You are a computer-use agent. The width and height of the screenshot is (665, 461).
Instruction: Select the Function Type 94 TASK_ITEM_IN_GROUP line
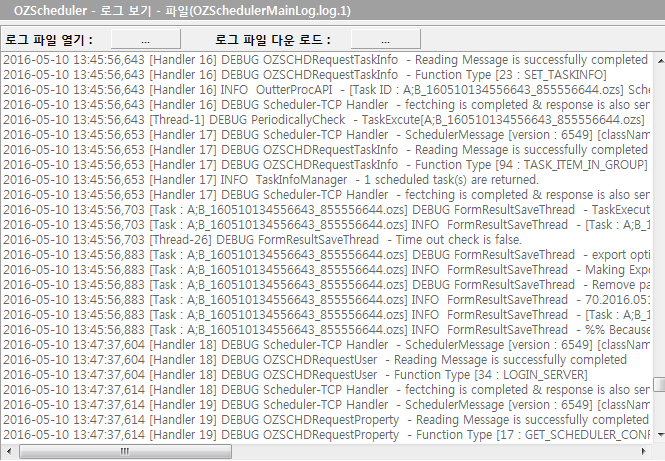click(327, 165)
